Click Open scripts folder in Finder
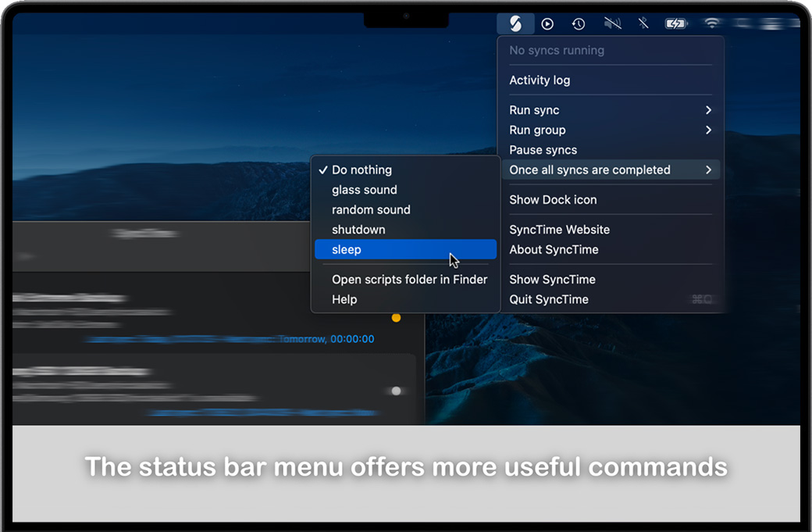The height and width of the screenshot is (532, 812). click(x=409, y=279)
